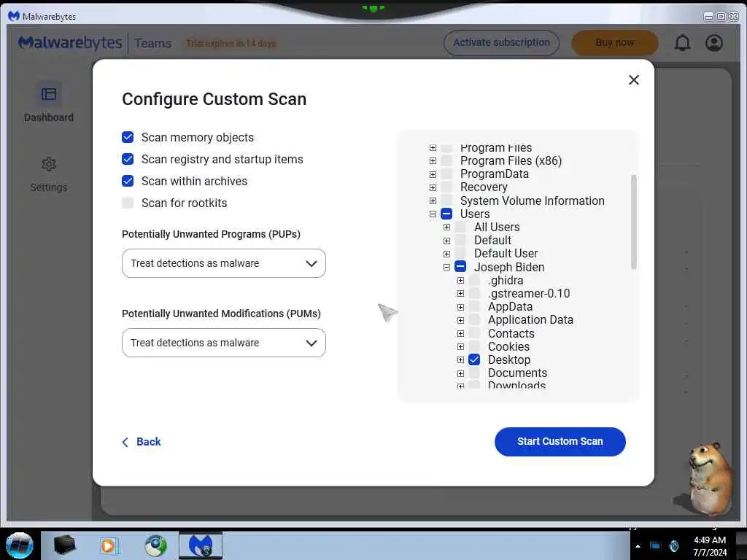The image size is (747, 560).
Task: Show hidden system tray icons
Action: [638, 546]
